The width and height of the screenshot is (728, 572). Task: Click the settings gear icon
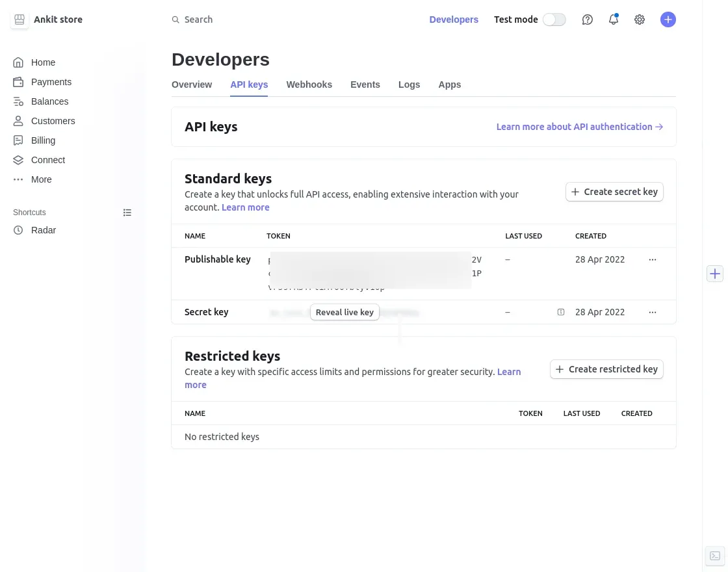640,19
